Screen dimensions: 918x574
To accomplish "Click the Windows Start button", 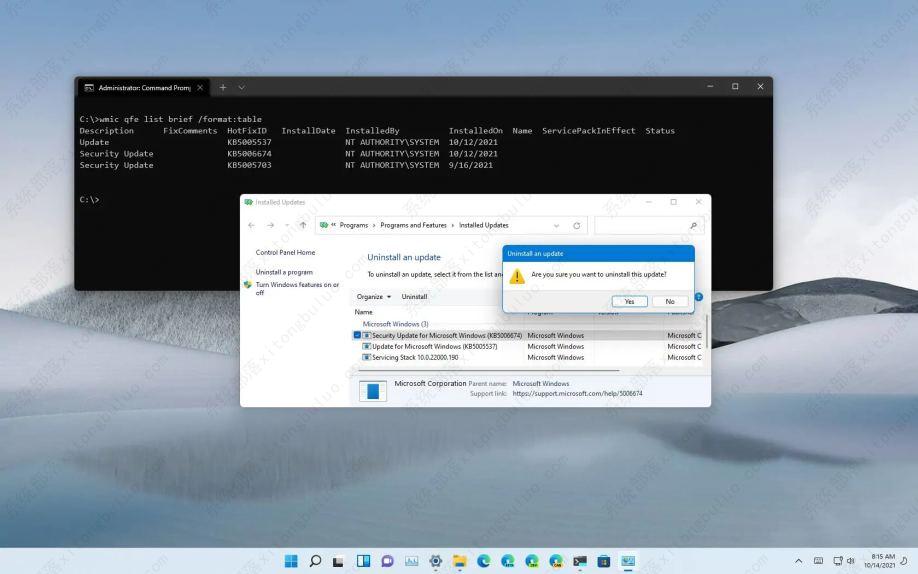I will tap(291, 561).
